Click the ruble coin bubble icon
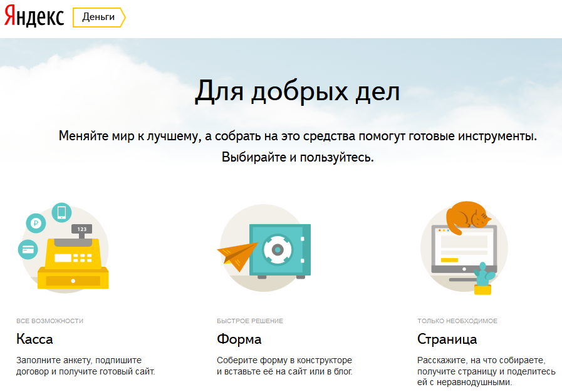The height and width of the screenshot is (392, 562). [x=36, y=223]
